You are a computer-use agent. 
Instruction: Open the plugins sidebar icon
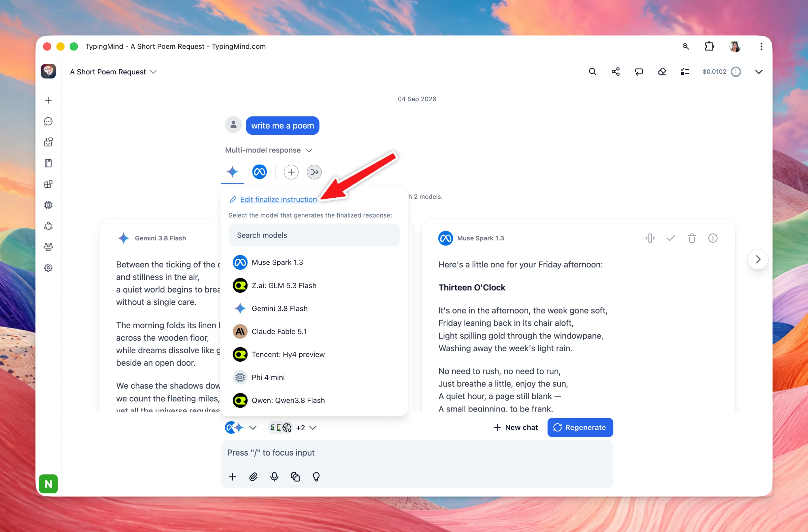48,184
